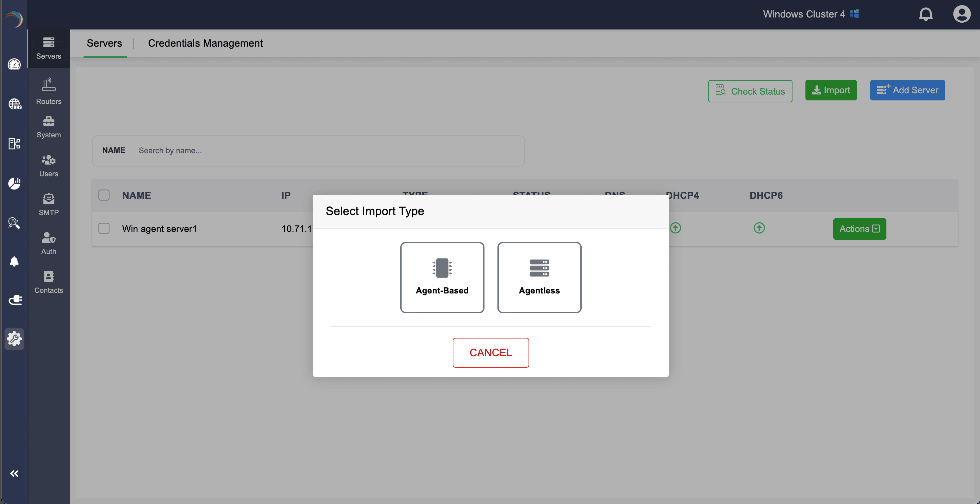Click the NAME column header
Viewport: 980px width, 504px height.
click(x=137, y=196)
